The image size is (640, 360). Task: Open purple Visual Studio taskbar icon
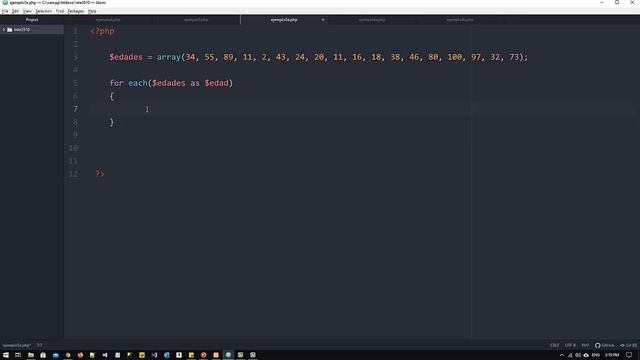pyautogui.click(x=154, y=355)
